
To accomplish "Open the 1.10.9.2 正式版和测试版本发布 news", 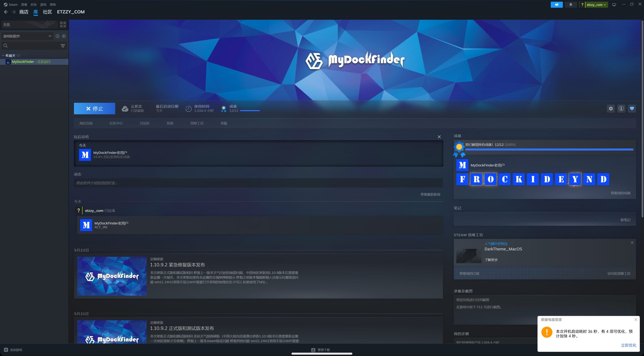I will [182, 328].
